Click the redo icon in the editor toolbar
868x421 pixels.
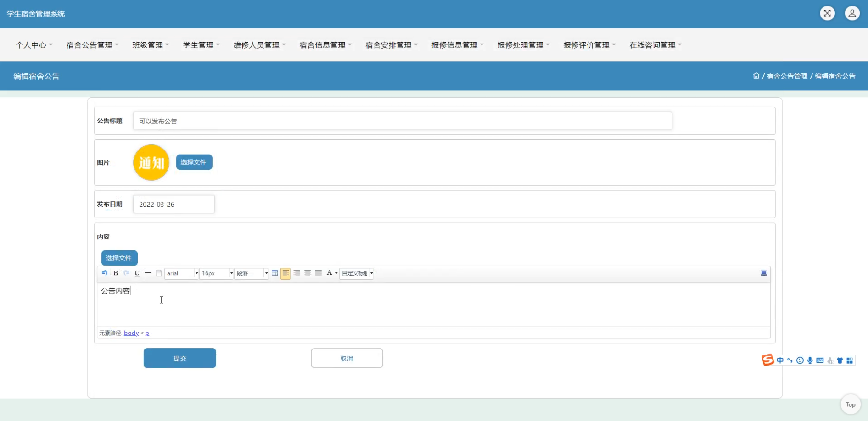point(126,273)
